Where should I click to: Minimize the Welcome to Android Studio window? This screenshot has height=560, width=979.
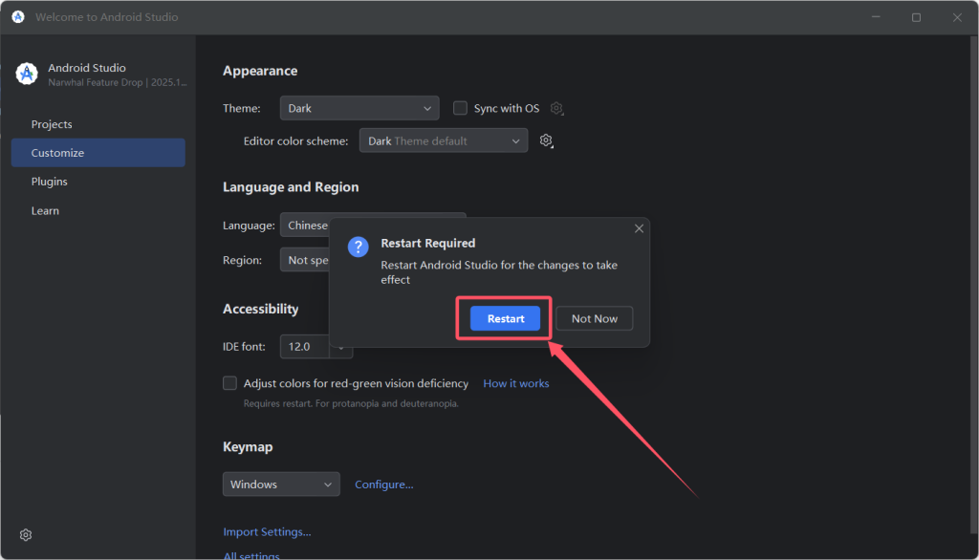pos(876,17)
